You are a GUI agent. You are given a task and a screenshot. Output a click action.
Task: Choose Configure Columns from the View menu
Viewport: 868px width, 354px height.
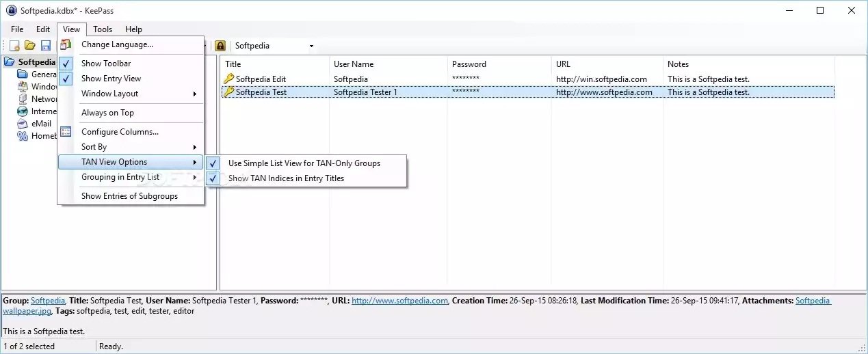coord(120,132)
